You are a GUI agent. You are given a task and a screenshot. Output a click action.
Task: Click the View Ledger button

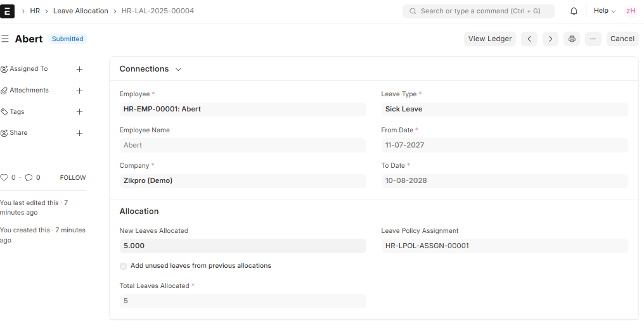pyautogui.click(x=489, y=39)
